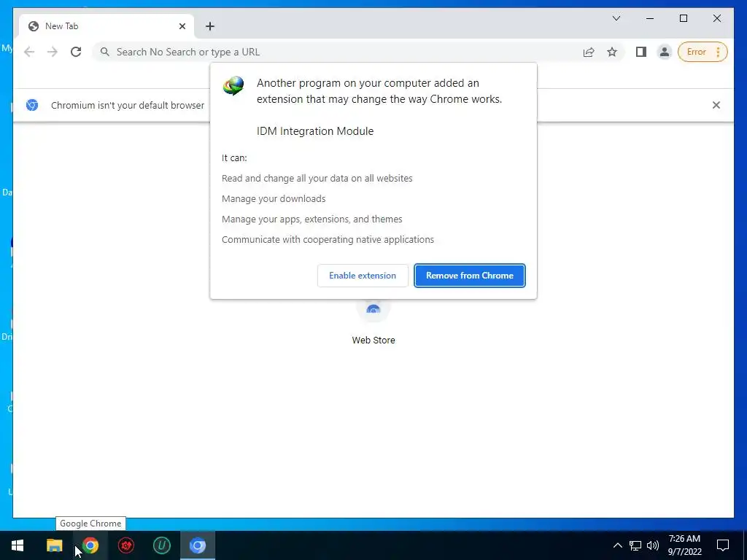The image size is (747, 560).
Task: Open the green U app in taskbar
Action: click(161, 545)
